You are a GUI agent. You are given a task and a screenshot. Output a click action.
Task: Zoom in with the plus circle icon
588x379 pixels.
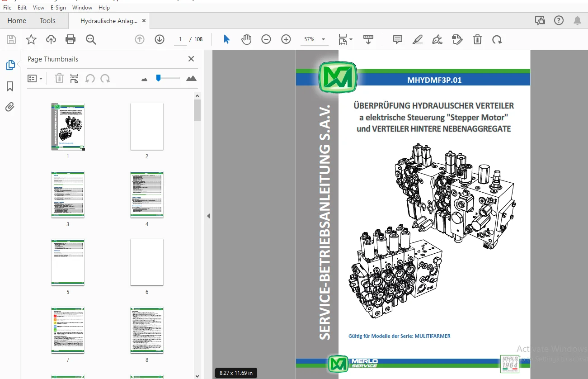[286, 39]
